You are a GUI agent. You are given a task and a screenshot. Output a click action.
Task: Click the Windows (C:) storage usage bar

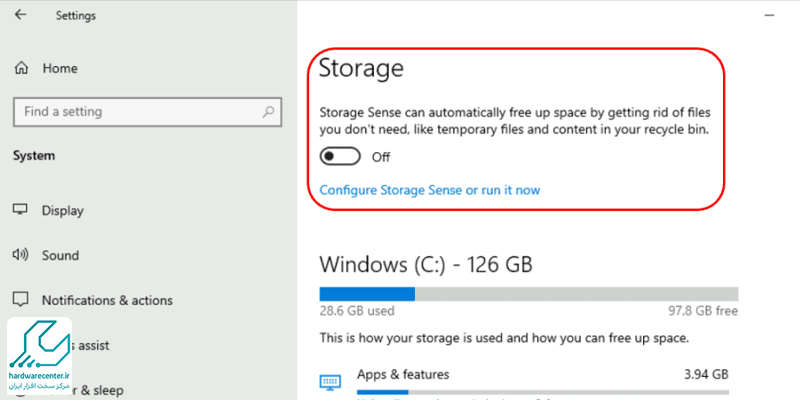(x=529, y=294)
